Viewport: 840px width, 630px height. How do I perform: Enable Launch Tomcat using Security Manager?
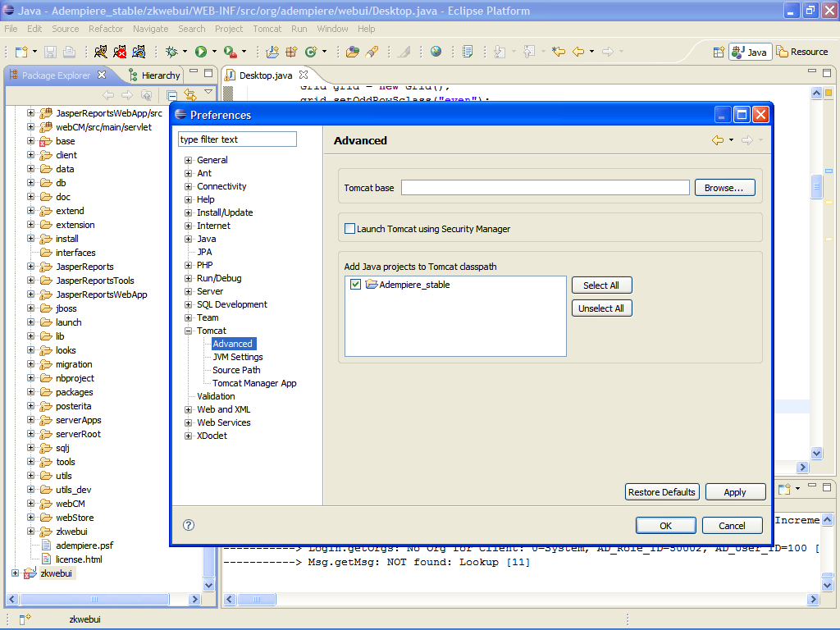[x=349, y=229]
